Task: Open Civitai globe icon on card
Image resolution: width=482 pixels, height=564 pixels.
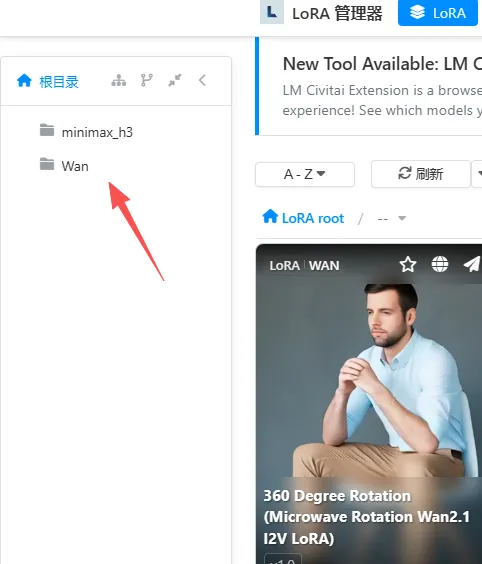Action: [440, 265]
